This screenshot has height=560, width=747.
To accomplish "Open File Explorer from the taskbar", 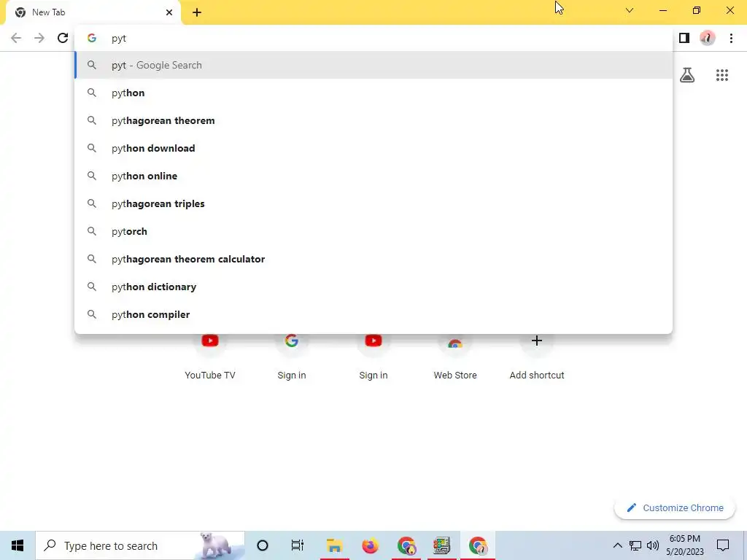I will (335, 545).
